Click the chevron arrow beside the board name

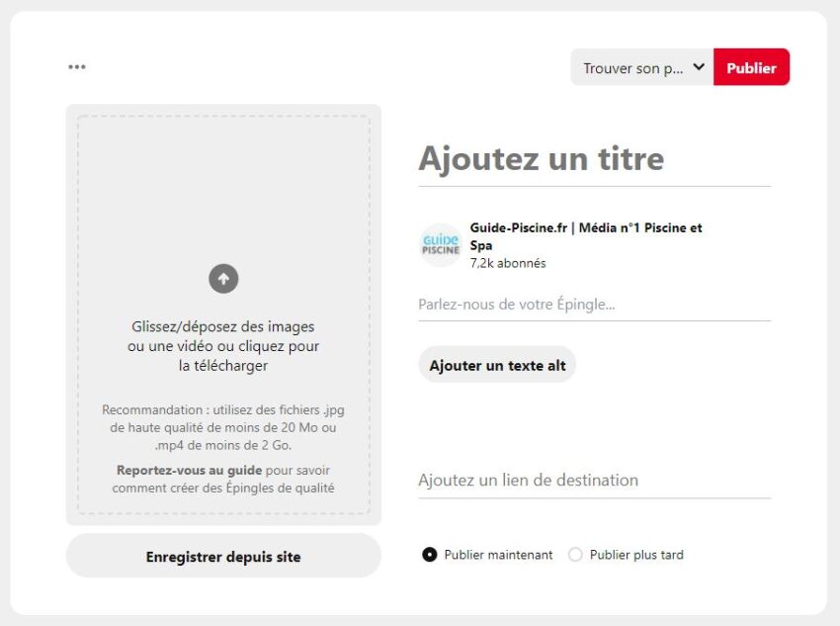(699, 67)
